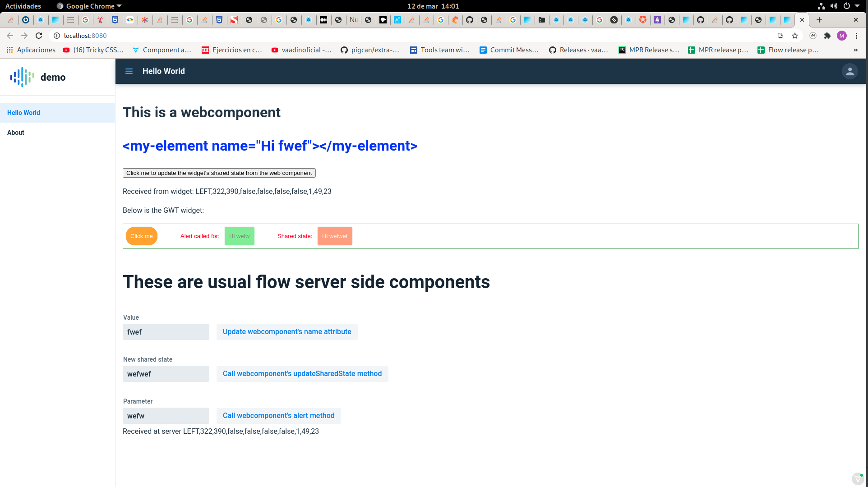This screenshot has height=487, width=868.
Task: Click the Chrome address bar lock icon
Action: [57, 36]
